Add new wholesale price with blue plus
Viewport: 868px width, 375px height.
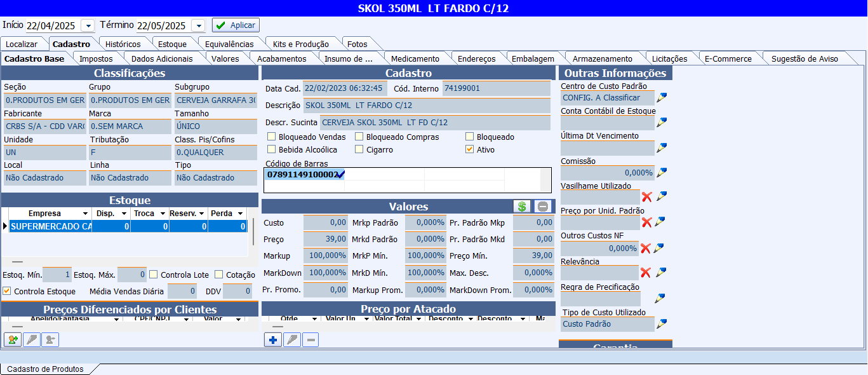point(273,340)
